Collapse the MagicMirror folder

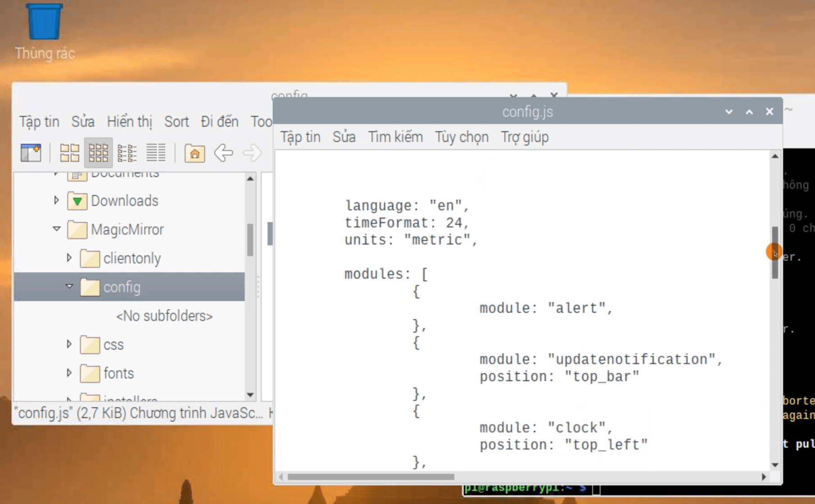coord(56,229)
